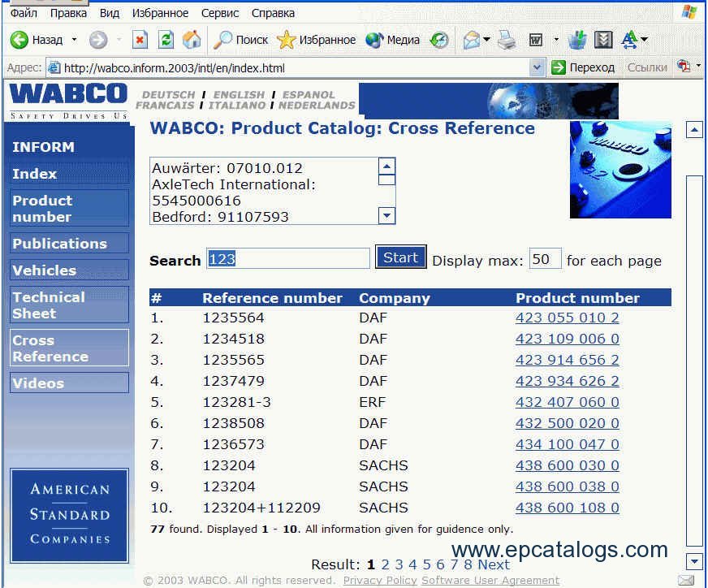Click the blue letter A toolbar icon
708x588 pixels.
629,40
